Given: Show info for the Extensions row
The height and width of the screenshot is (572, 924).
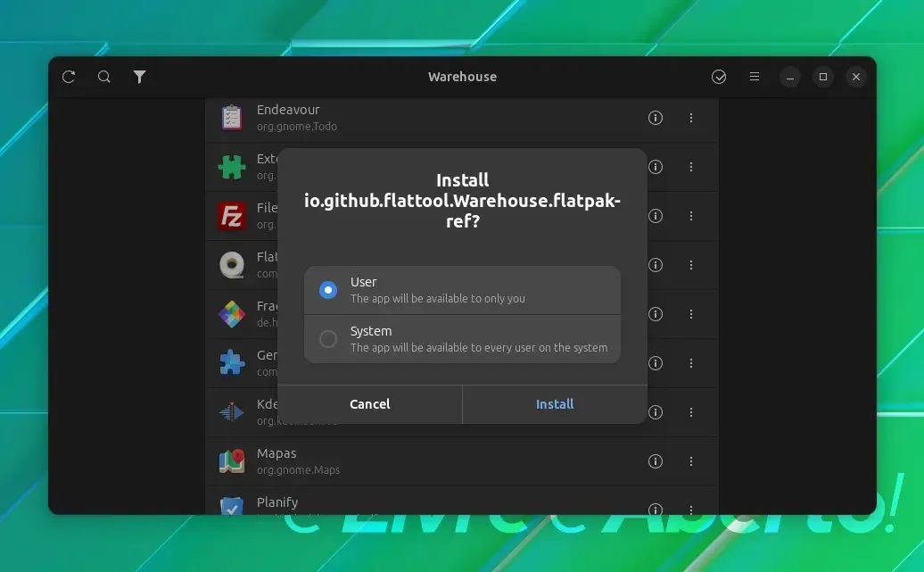Looking at the screenshot, I should (656, 167).
